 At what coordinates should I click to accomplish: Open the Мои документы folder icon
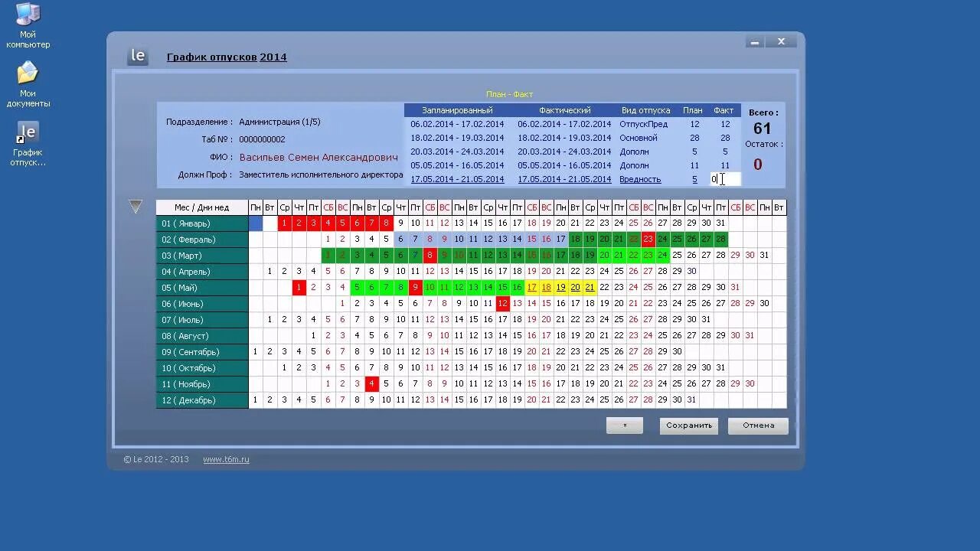[x=28, y=84]
